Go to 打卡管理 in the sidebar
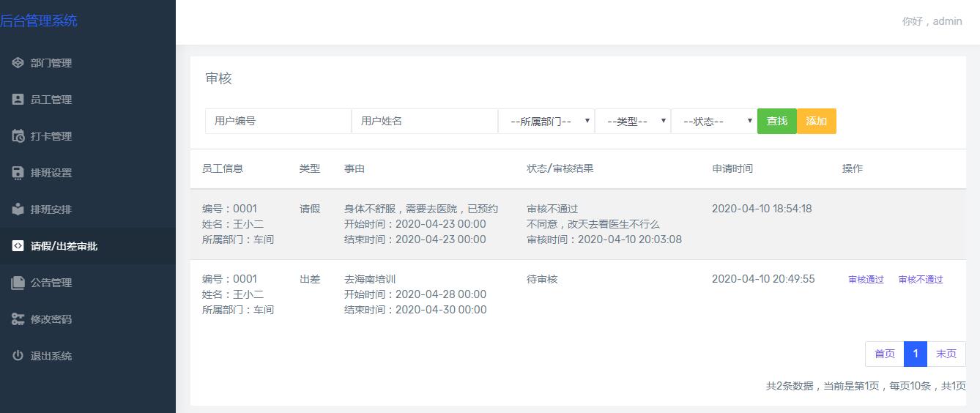Viewport: 980px width, 413px height. [x=88, y=136]
